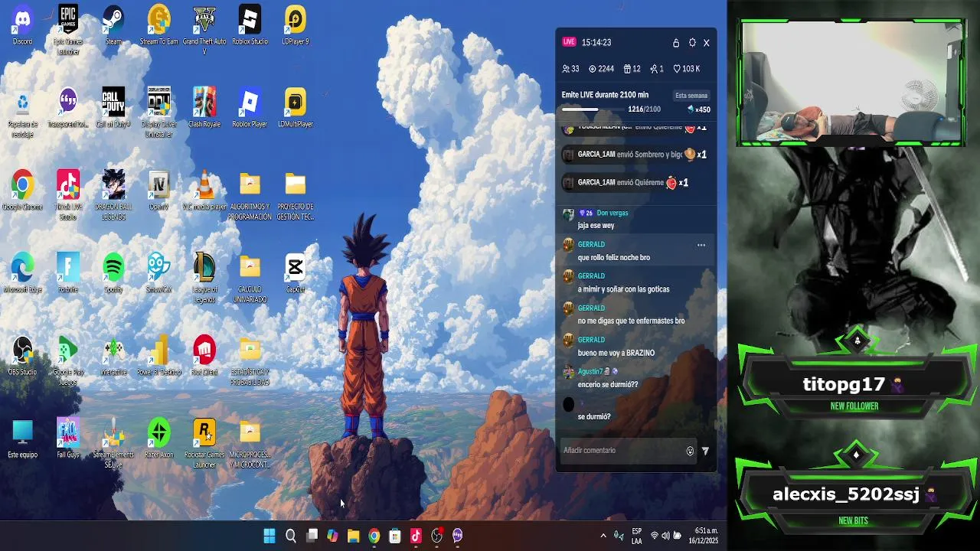Select the Fall Guys desktop icon

tap(68, 439)
